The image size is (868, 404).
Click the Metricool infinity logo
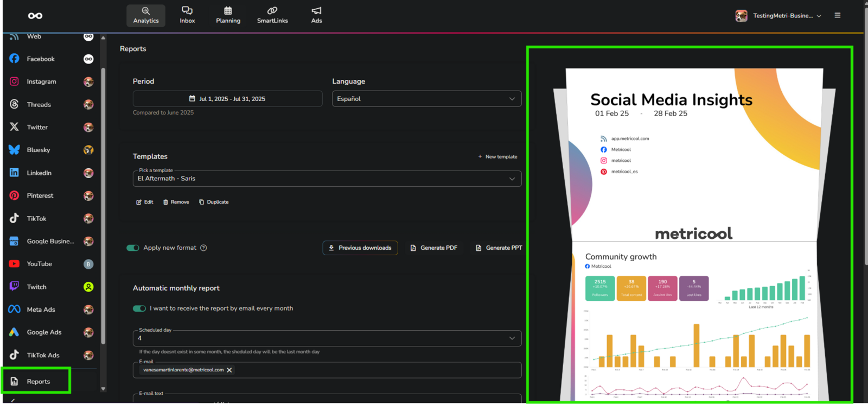pyautogui.click(x=35, y=16)
